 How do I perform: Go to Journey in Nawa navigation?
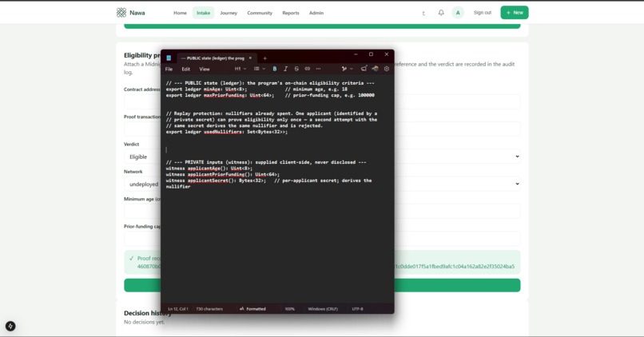pyautogui.click(x=229, y=13)
